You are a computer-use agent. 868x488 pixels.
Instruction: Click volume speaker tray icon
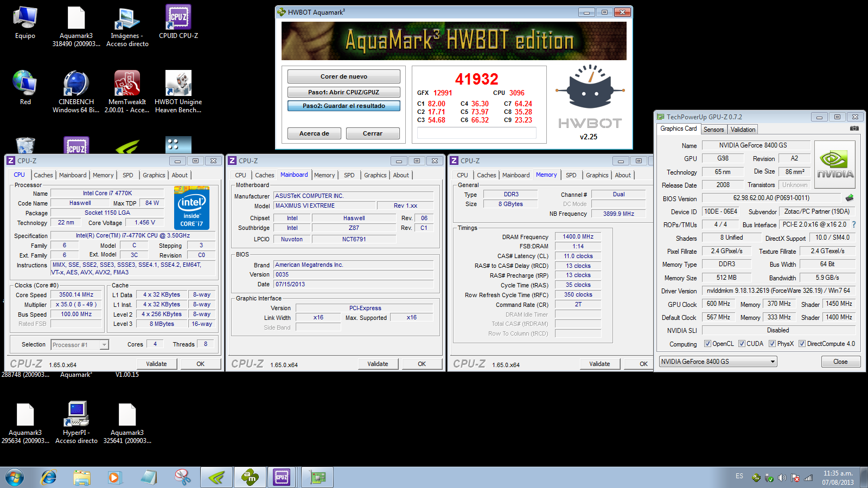782,478
